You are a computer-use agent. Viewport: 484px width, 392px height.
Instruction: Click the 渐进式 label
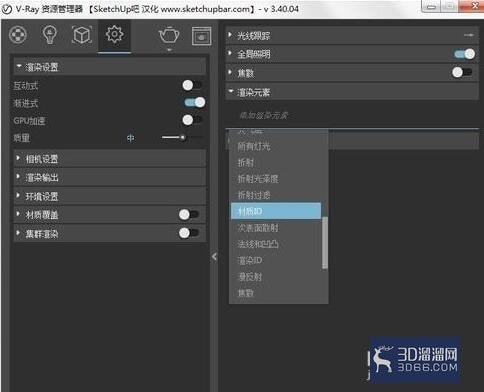point(26,103)
